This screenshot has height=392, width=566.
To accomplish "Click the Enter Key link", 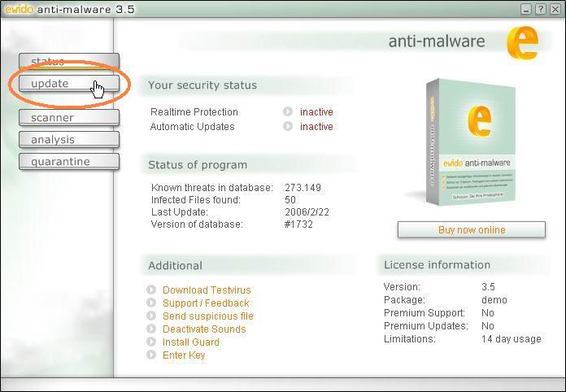I will (184, 355).
